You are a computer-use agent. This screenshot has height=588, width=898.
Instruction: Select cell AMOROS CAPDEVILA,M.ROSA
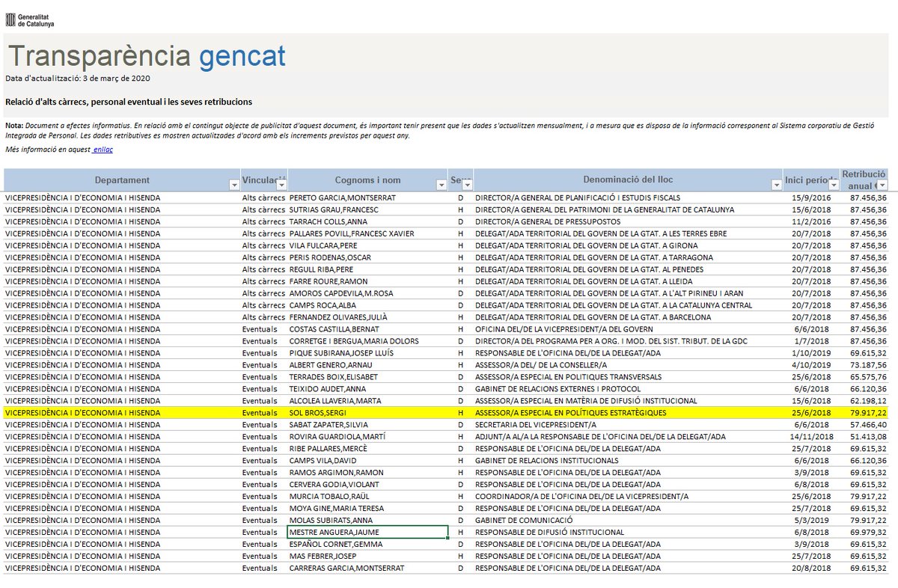(x=368, y=293)
